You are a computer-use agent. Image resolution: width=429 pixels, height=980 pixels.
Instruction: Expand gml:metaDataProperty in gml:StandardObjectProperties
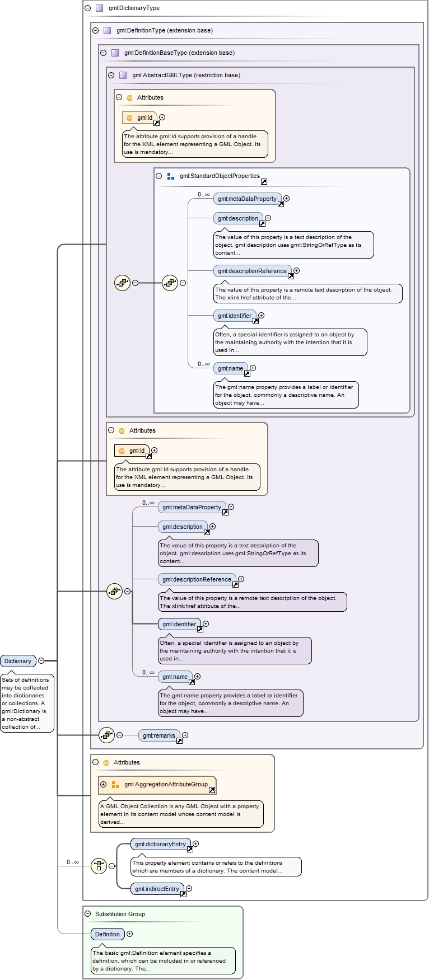point(286,199)
